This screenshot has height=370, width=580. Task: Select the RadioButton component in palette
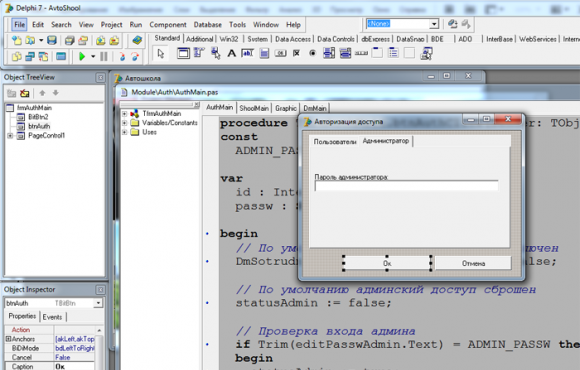313,53
